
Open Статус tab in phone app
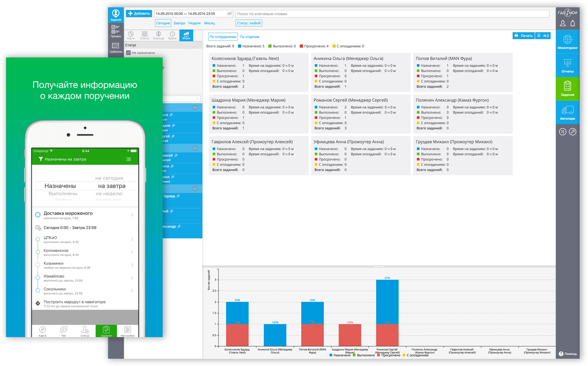click(x=85, y=331)
